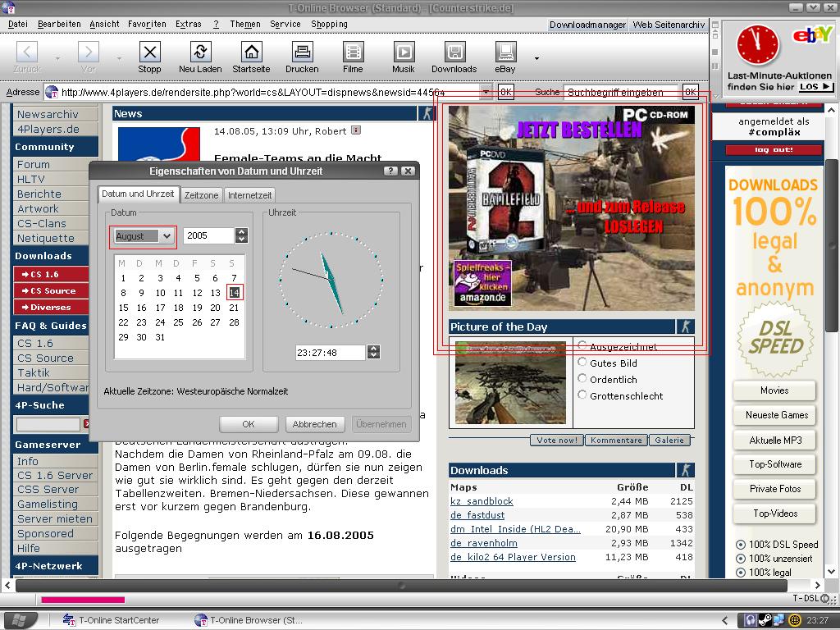Open the dropdown arrow beside the Vor button
This screenshot has height=630, width=840.
(119, 58)
